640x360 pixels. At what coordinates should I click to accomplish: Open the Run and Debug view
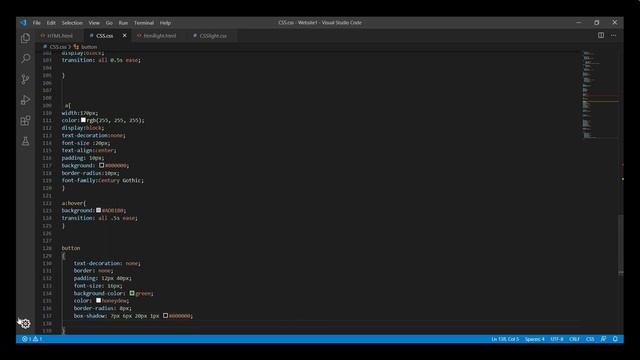25,100
